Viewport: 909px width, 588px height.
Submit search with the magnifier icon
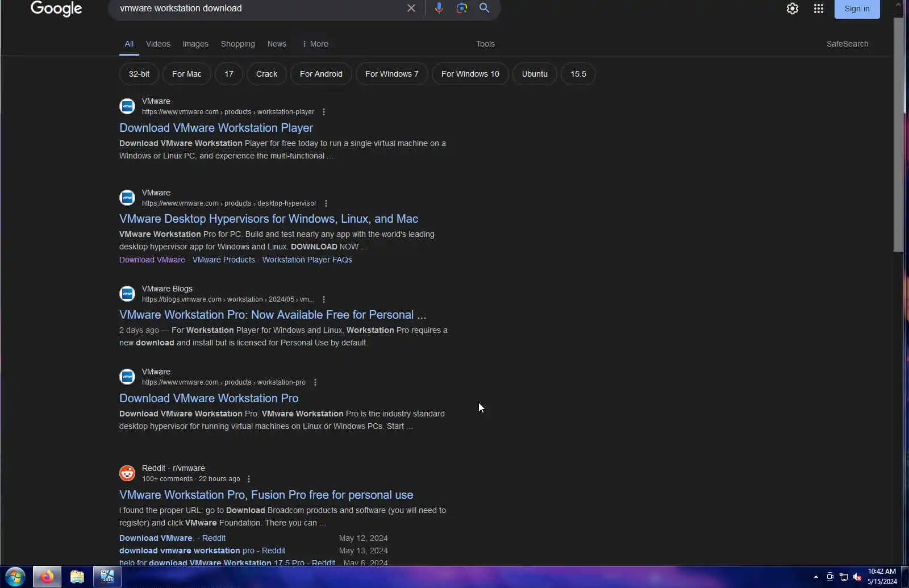coord(484,8)
